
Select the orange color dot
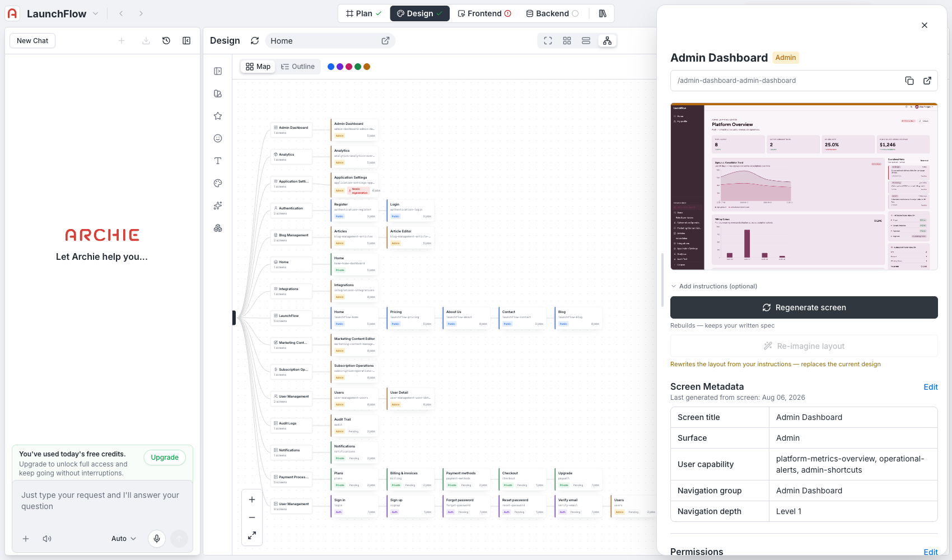pyautogui.click(x=367, y=67)
